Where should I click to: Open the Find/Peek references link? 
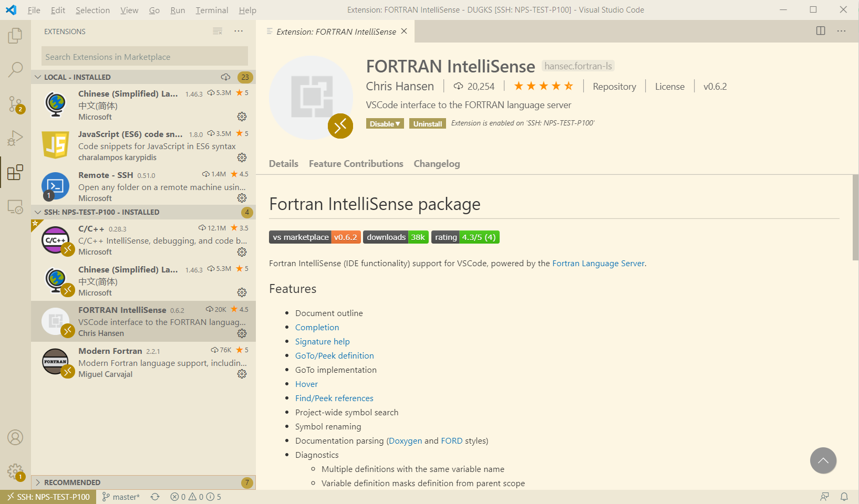pos(334,398)
